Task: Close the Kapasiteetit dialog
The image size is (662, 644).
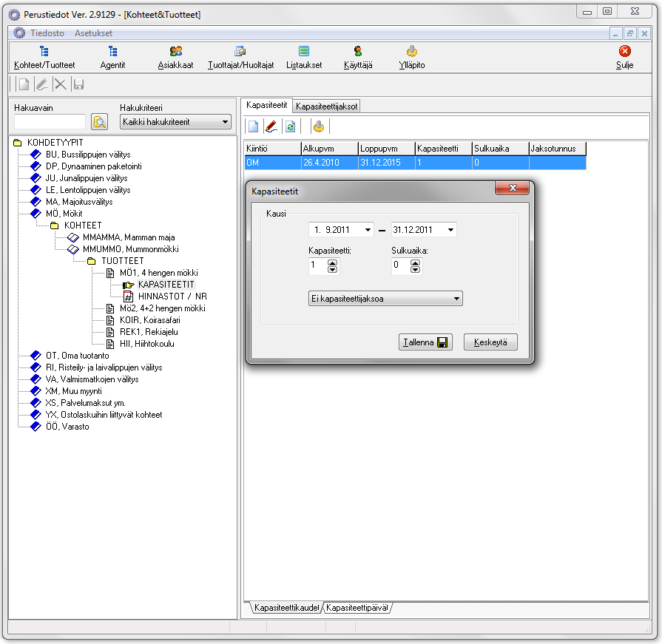Action: point(512,189)
